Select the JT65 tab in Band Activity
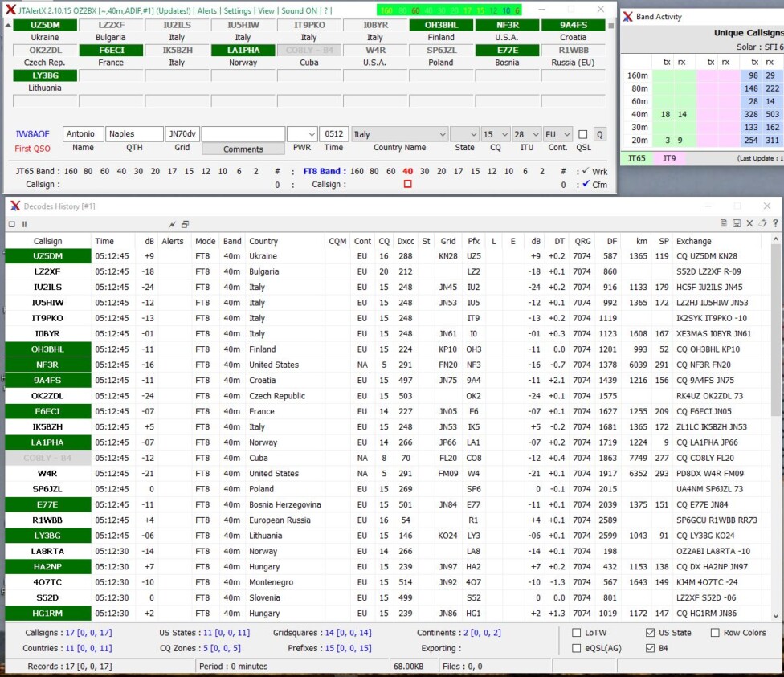The width and height of the screenshot is (784, 677). (x=636, y=158)
